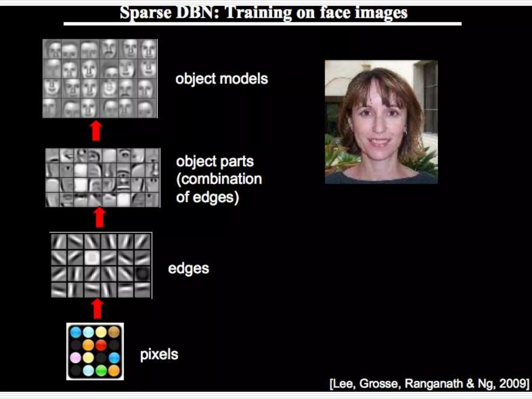Click the color portrait photo

click(381, 122)
